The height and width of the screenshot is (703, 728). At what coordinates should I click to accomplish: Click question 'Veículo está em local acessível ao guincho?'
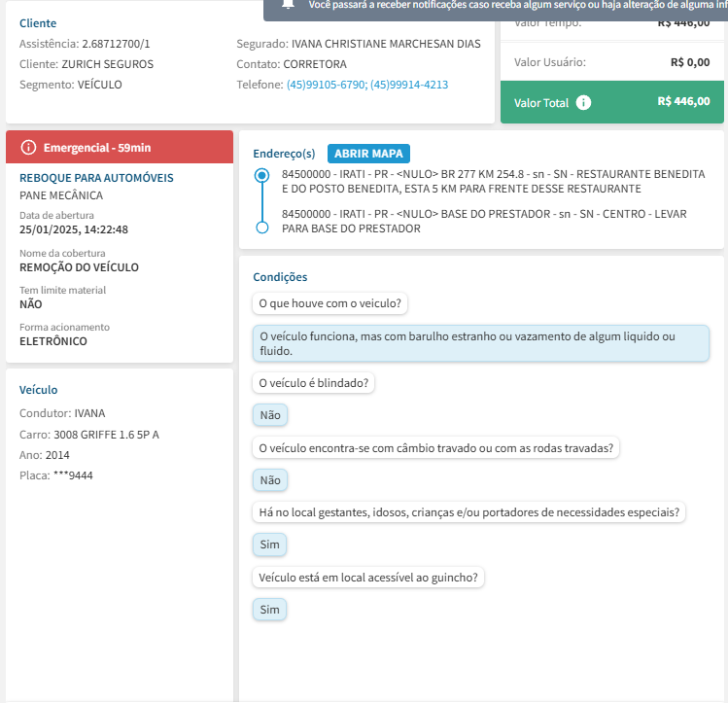368,578
